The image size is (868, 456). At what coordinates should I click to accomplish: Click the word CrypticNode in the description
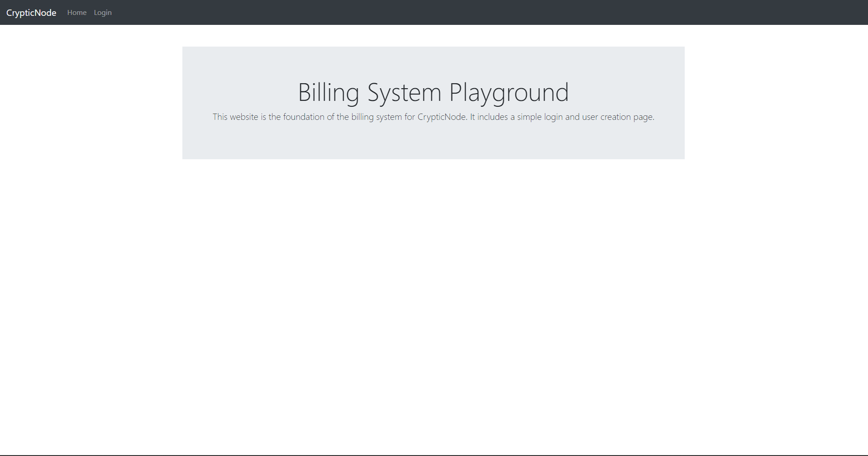[440, 117]
